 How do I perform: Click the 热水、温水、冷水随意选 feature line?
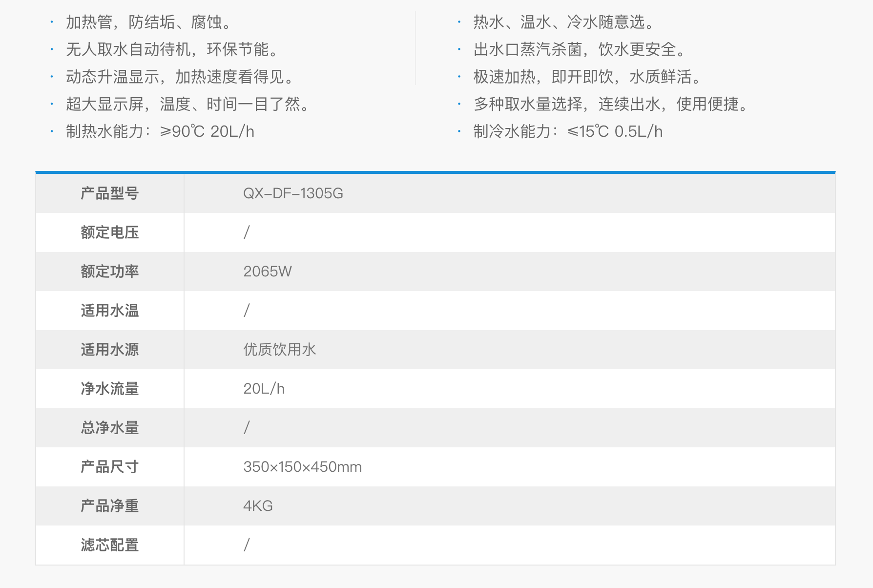coord(564,22)
